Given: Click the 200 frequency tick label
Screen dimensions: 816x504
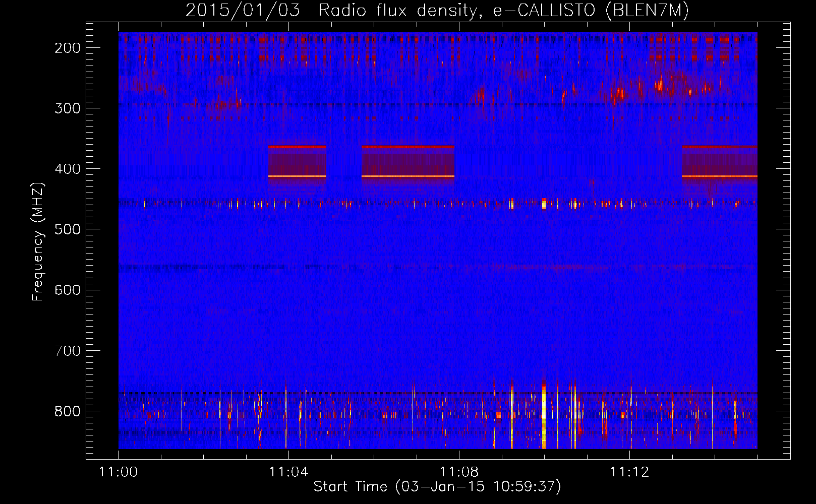Looking at the screenshot, I should [68, 48].
